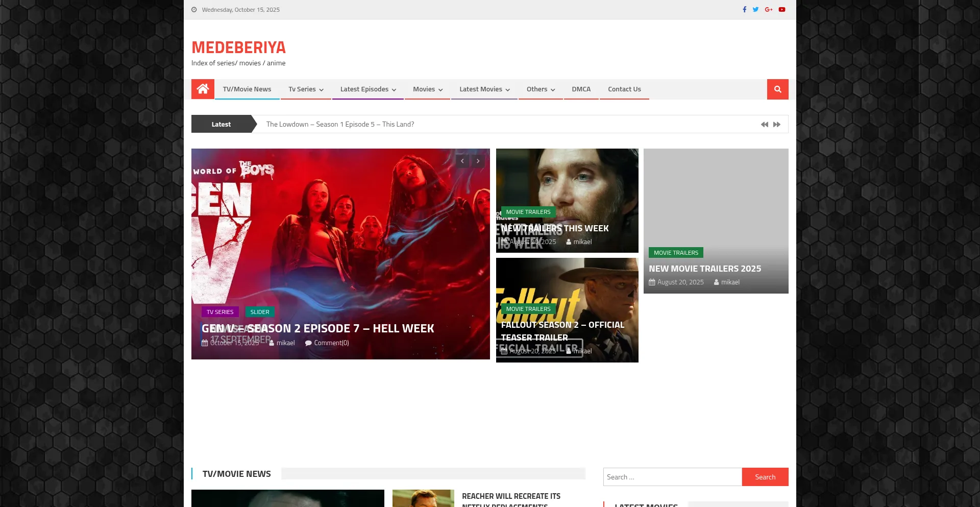Click the red home icon in navbar

203,89
